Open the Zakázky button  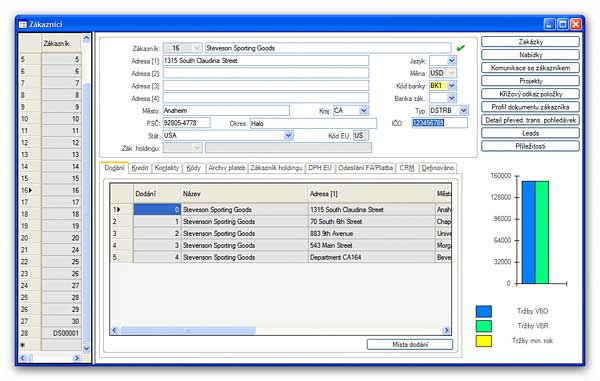(530, 42)
